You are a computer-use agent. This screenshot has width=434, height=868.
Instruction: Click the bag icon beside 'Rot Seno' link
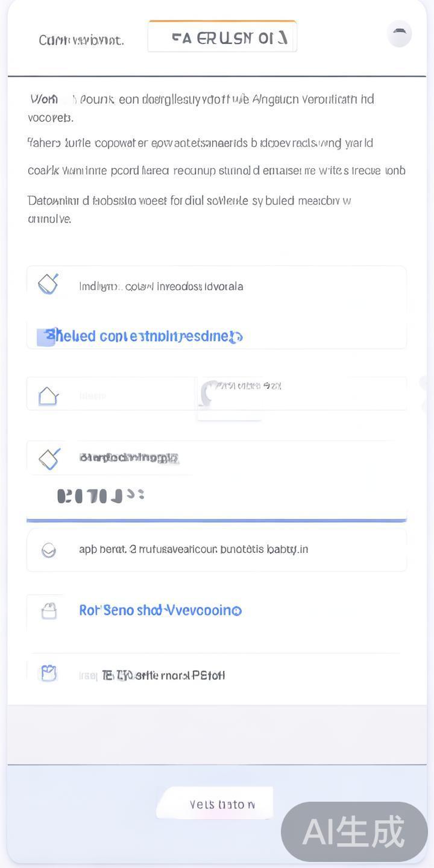(x=49, y=611)
